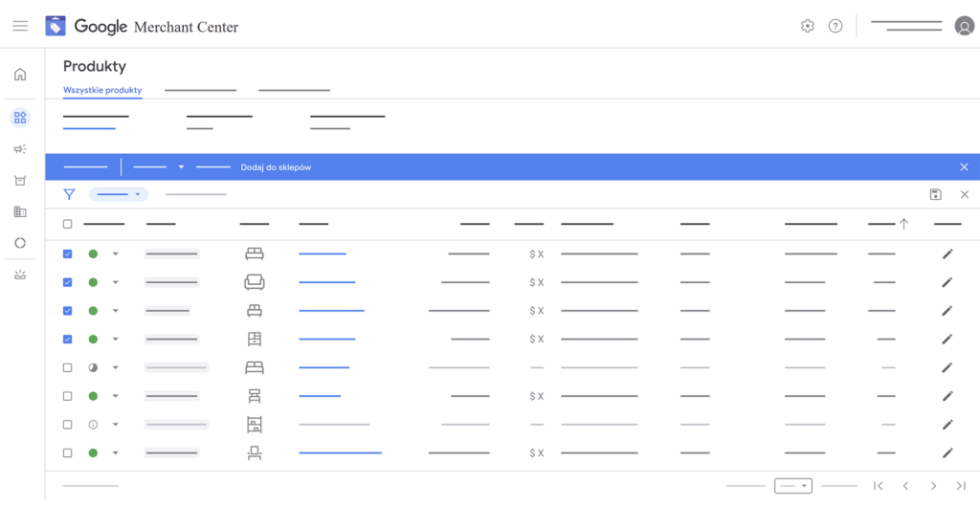Viewport: 980px width, 506px height.
Task: Check the fifth product row checkbox
Action: point(67,367)
